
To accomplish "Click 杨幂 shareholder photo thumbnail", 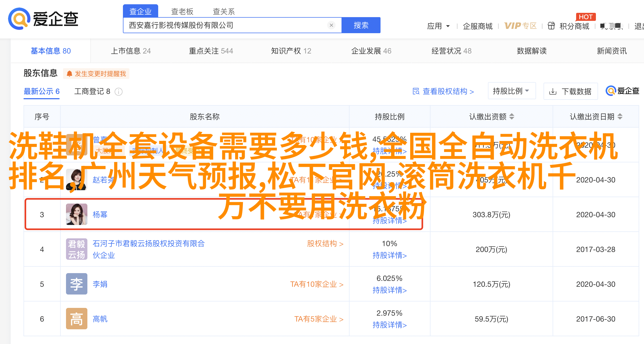I will point(77,214).
